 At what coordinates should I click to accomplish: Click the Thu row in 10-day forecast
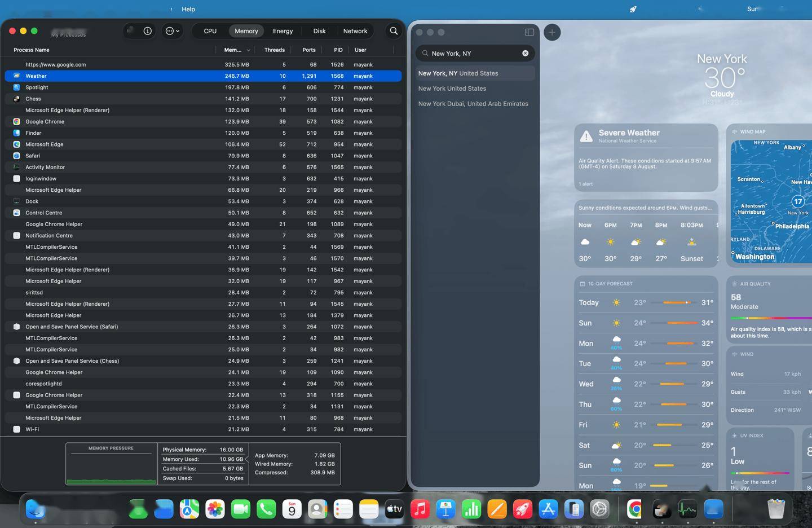point(646,404)
